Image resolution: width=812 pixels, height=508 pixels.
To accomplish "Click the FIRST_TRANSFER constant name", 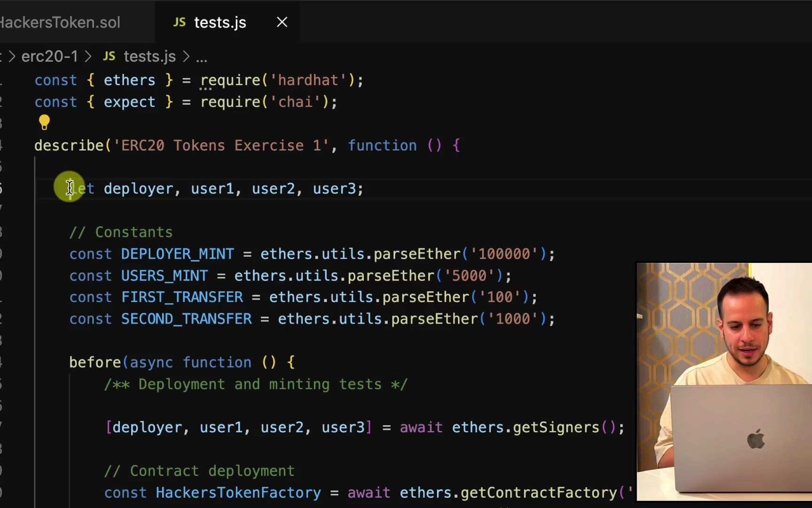I will 182,297.
